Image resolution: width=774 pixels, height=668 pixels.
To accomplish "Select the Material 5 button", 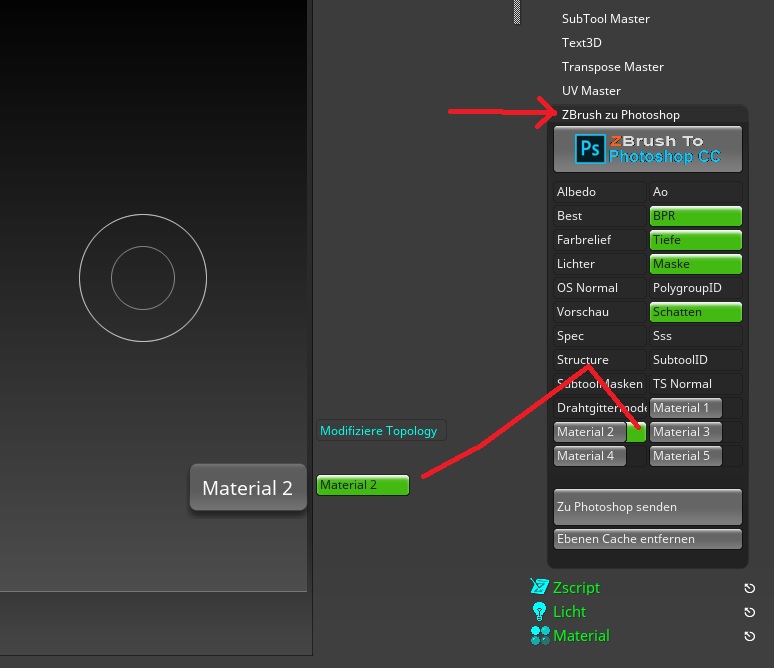I will click(686, 456).
